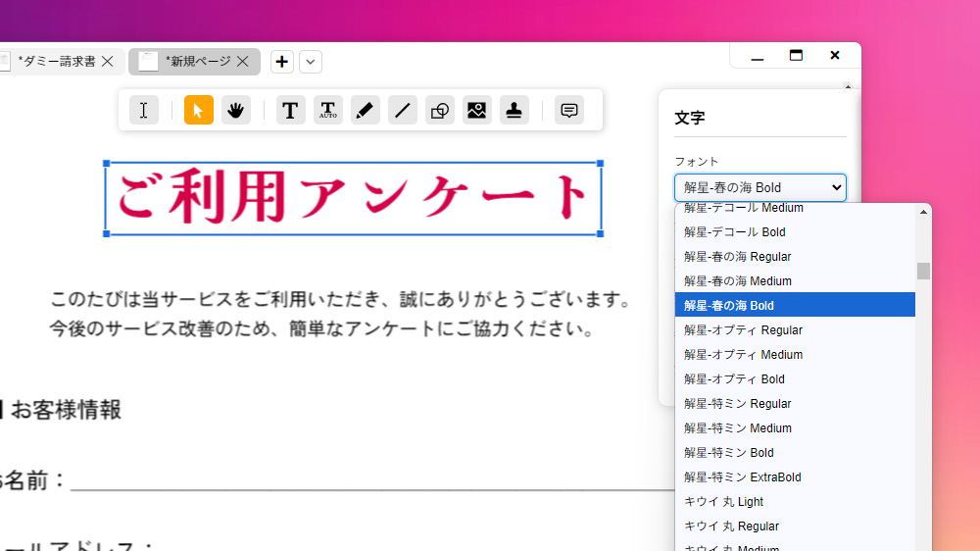Click the font list scrollbar thumb
The image size is (980, 551).
[923, 271]
